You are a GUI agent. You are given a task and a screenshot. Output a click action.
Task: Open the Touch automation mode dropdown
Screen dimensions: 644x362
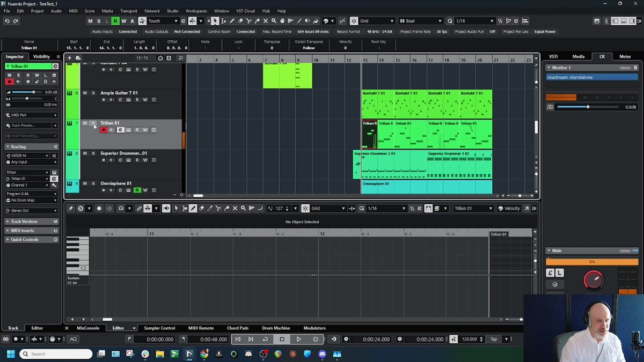[163, 21]
